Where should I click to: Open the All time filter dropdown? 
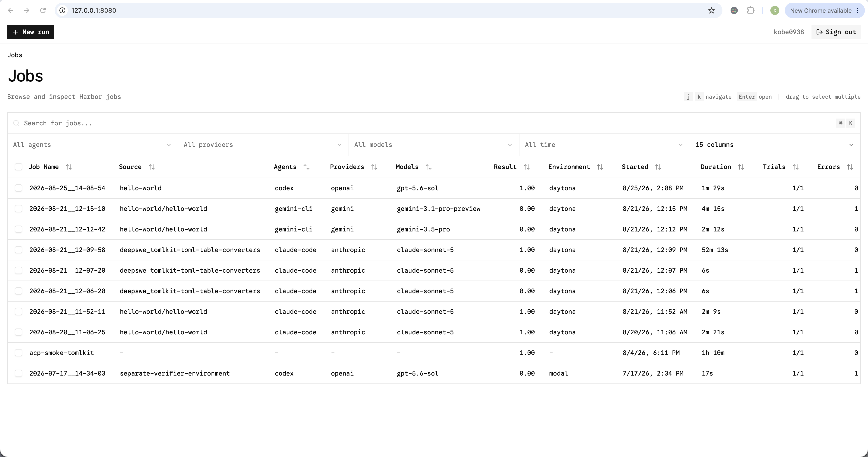(x=604, y=145)
